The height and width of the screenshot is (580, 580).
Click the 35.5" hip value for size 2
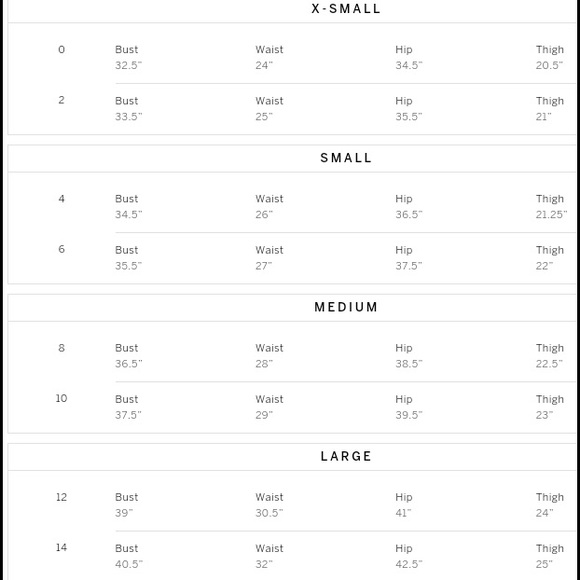pos(409,117)
